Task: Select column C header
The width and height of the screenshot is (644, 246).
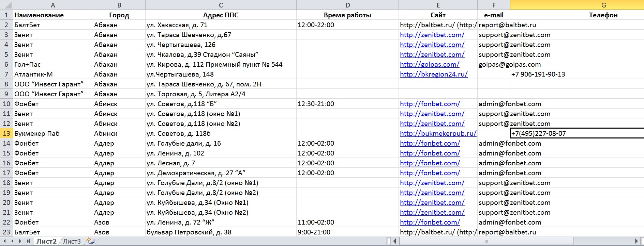Action: (x=221, y=5)
